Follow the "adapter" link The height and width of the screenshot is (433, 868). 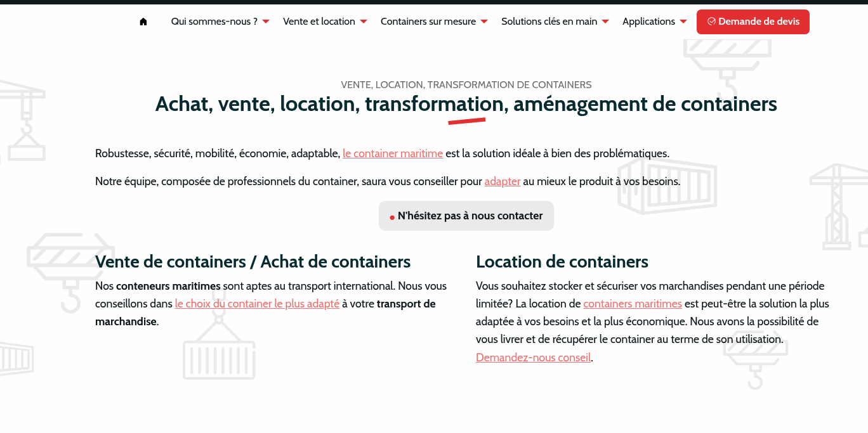tap(503, 181)
